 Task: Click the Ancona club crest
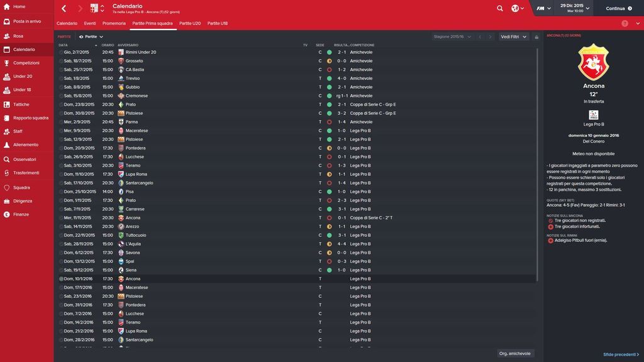coord(594,62)
